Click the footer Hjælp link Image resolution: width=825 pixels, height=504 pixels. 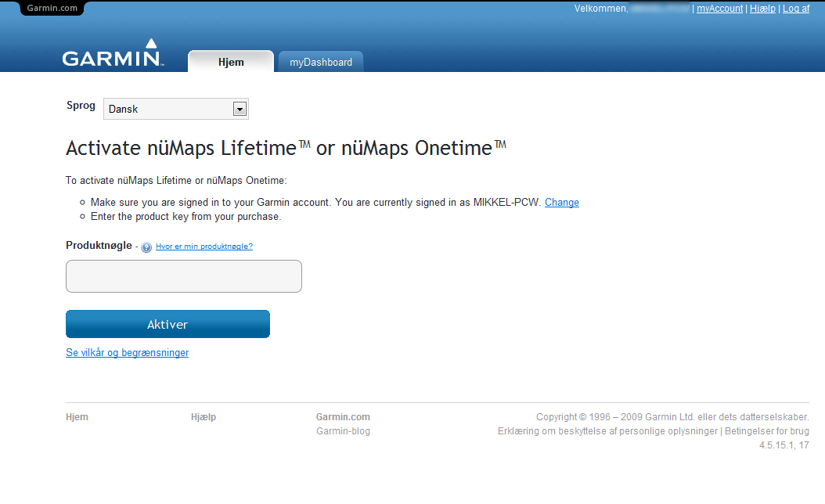204,417
